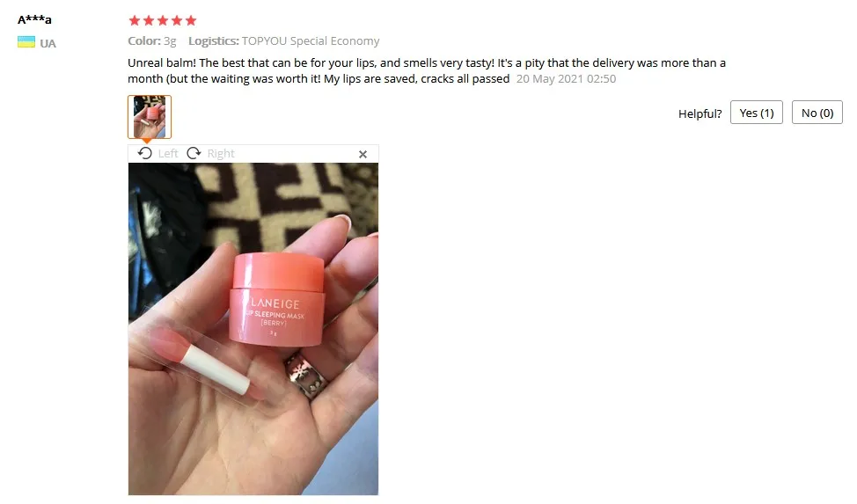The image size is (857, 504).
Task: Click the third red rating star
Action: tap(163, 21)
